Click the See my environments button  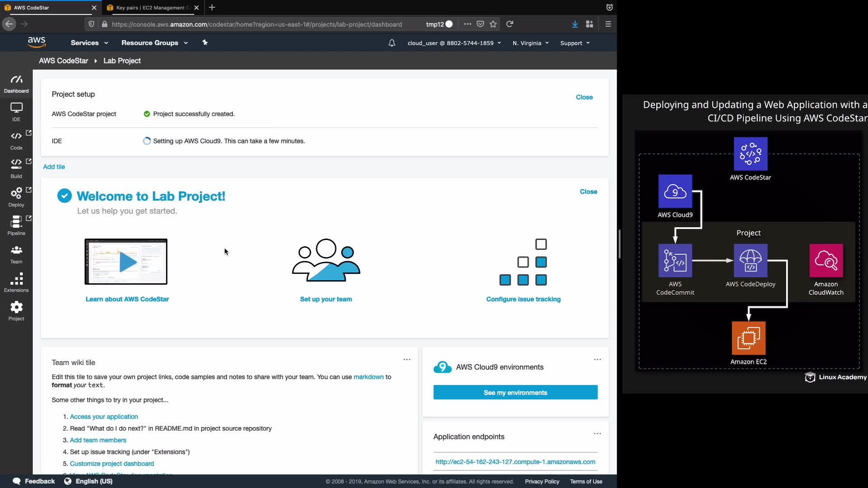515,393
